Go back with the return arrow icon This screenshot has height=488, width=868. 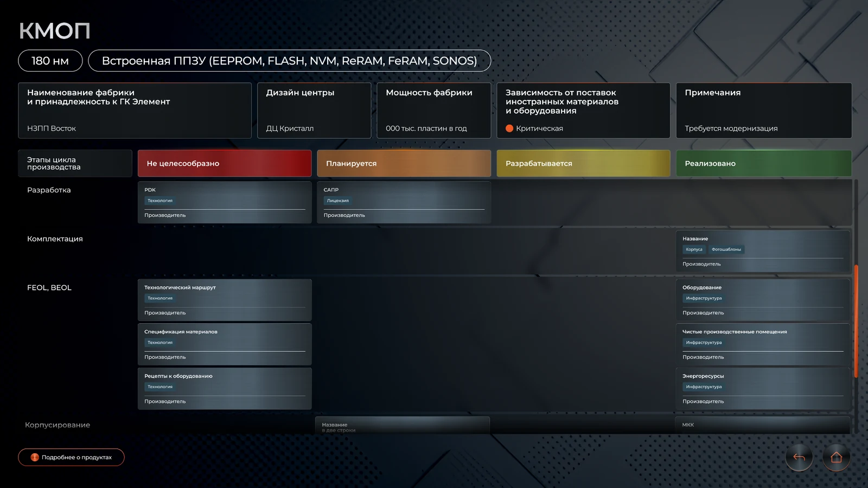pyautogui.click(x=799, y=457)
